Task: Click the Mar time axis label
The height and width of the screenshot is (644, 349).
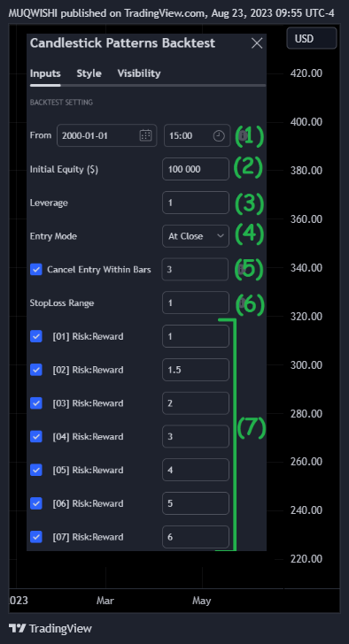Action: (x=105, y=601)
